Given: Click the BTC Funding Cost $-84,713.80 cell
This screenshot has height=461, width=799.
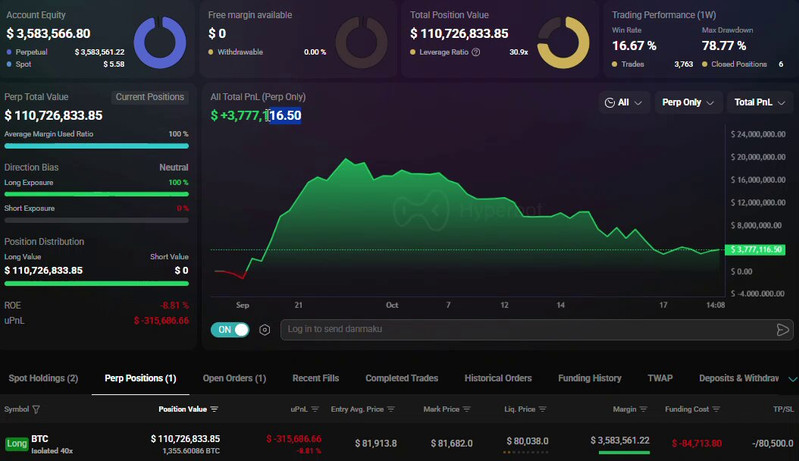Looking at the screenshot, I should coord(697,443).
